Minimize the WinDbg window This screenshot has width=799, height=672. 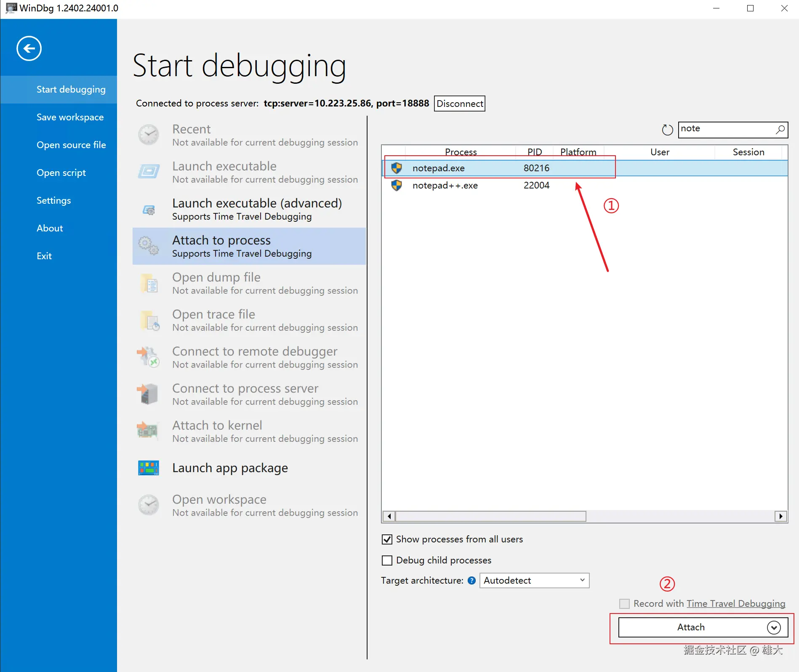716,8
